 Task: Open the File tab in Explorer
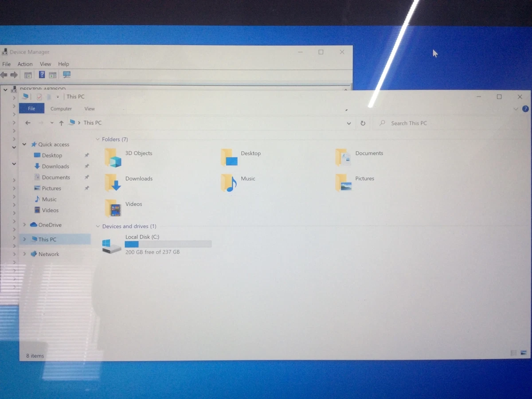click(31, 109)
